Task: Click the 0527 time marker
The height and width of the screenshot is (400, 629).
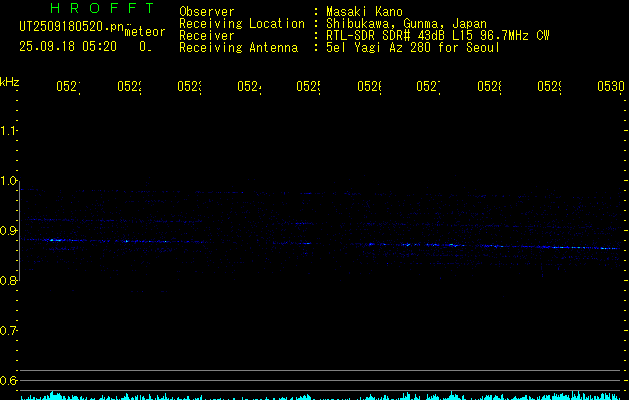Action: pos(428,86)
